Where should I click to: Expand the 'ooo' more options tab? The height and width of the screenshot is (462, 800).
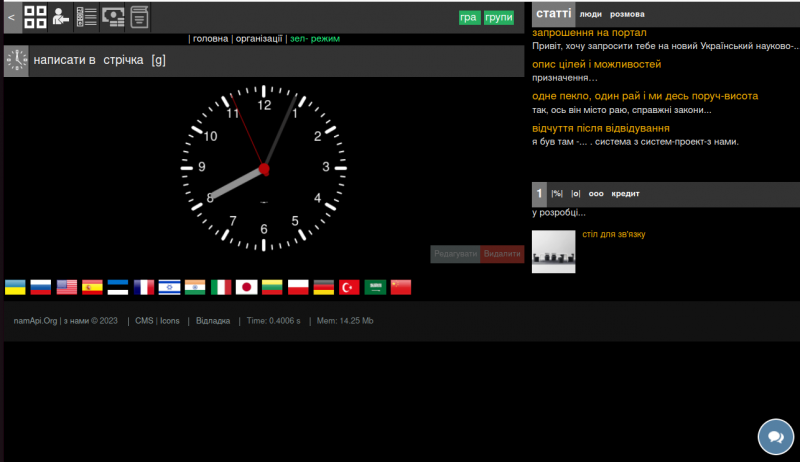pyautogui.click(x=596, y=194)
